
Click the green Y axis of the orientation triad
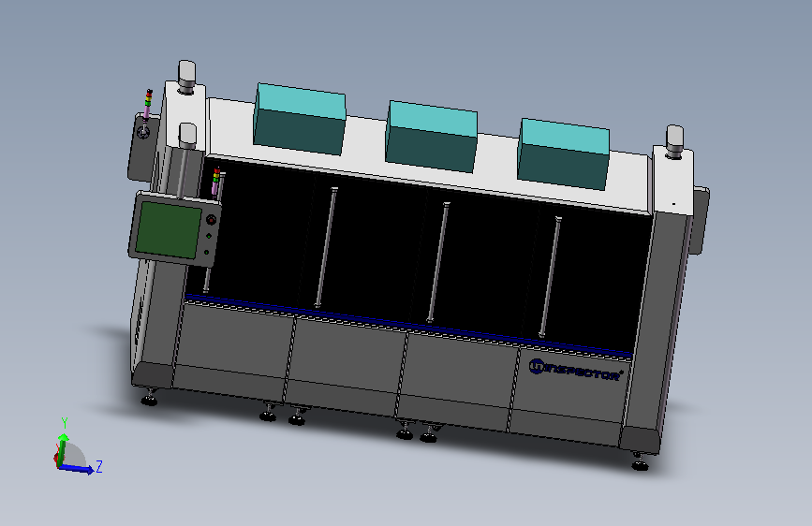pyautogui.click(x=63, y=448)
